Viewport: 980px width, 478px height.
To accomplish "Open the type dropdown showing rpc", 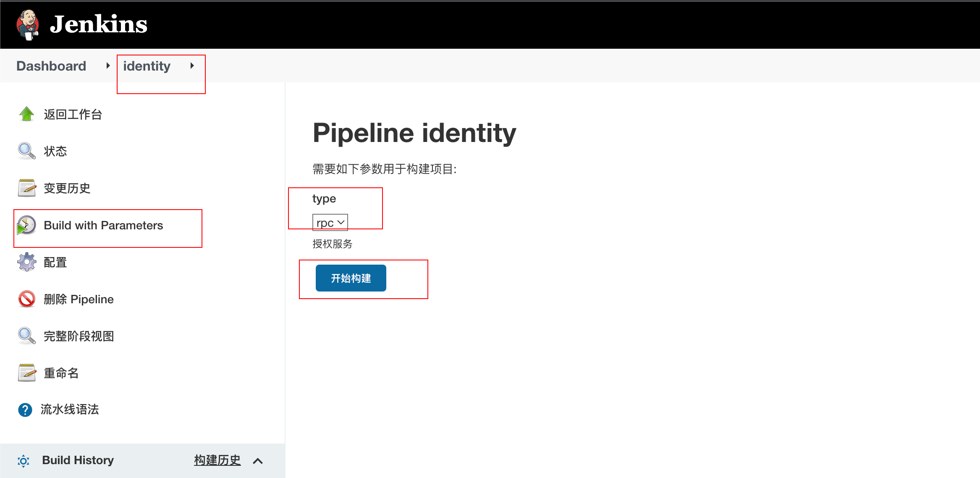I will pos(330,223).
